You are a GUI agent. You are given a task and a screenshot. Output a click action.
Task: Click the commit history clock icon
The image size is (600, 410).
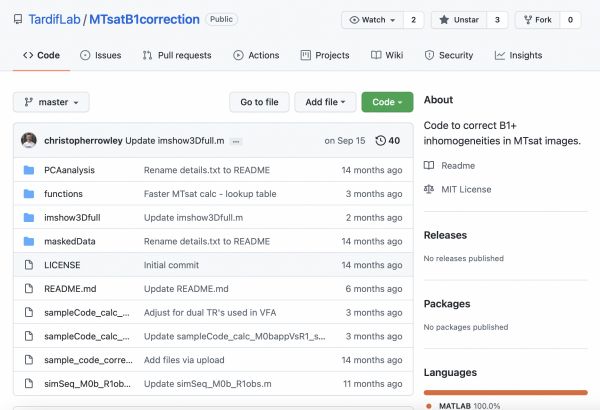[379, 141]
